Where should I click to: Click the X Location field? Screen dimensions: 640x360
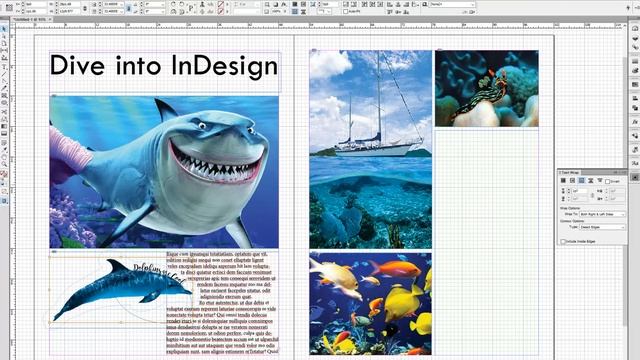click(36, 4)
